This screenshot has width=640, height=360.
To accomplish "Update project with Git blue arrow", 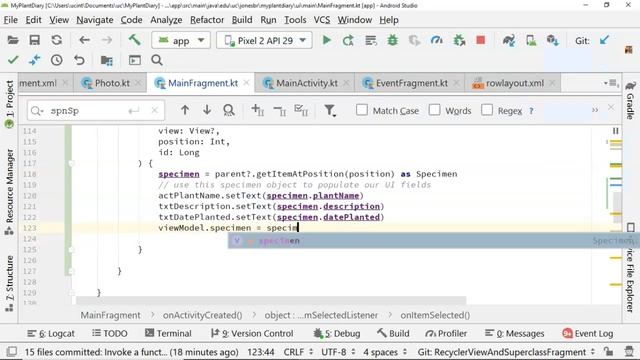I will coord(604,40).
